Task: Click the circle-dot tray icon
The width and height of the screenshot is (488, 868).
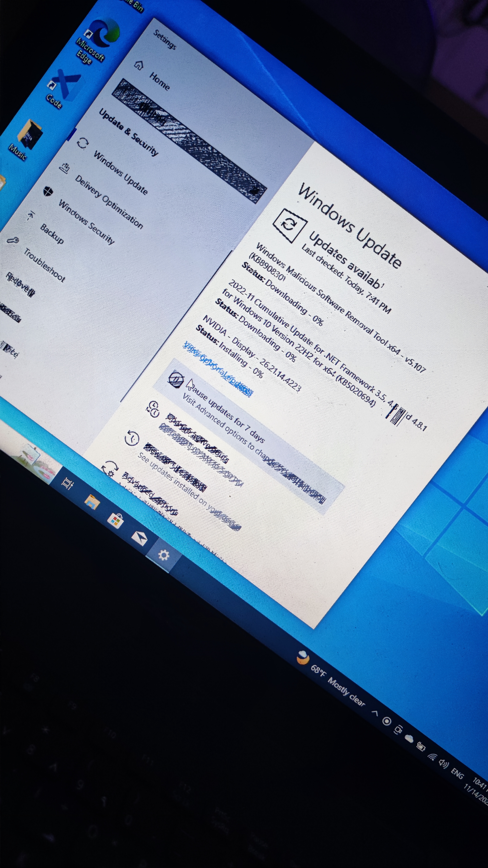Action: click(387, 721)
